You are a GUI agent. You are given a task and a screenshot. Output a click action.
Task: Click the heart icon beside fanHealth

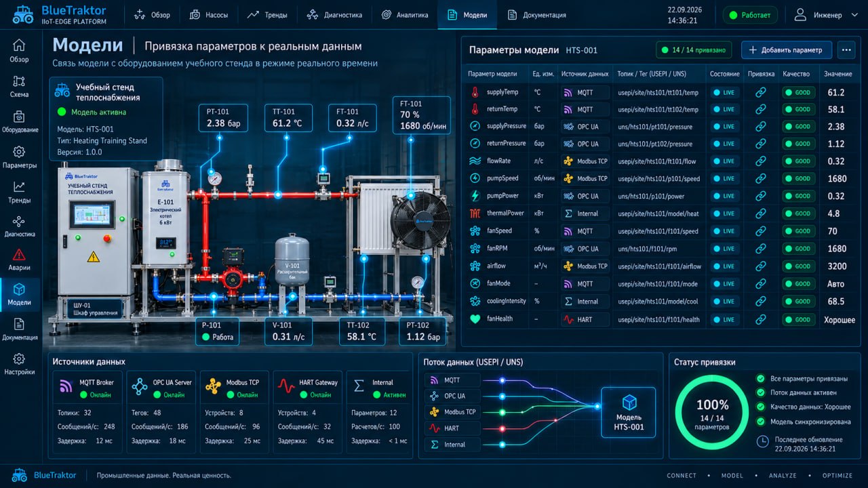click(475, 319)
